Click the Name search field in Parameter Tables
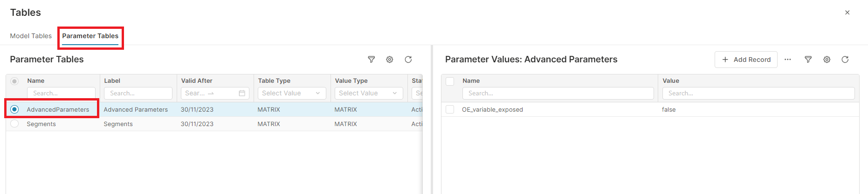 point(62,93)
